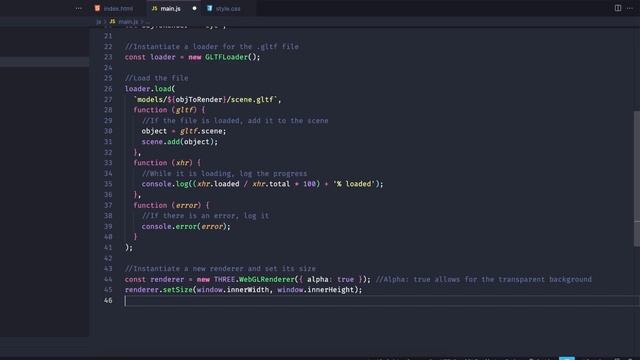
Task: Click 'console.log' on line 35
Action: [x=165, y=184]
